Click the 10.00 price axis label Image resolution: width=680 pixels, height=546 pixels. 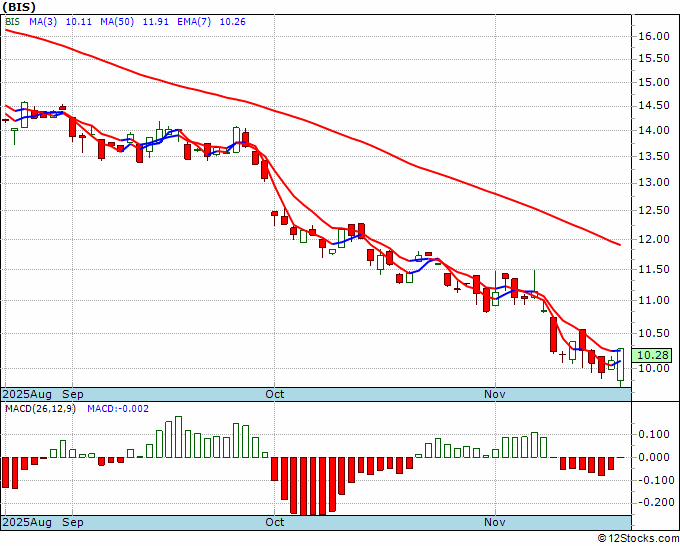pyautogui.click(x=654, y=368)
